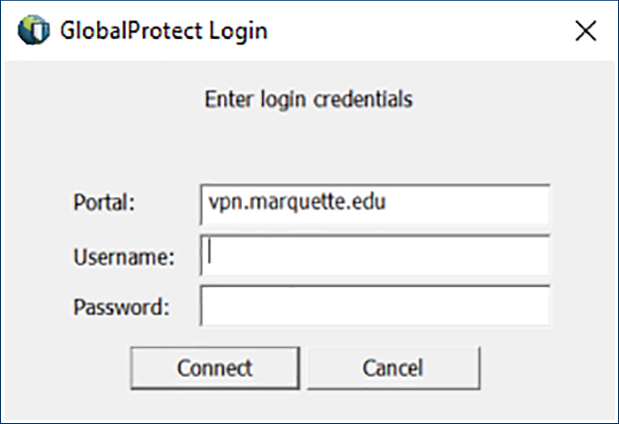Click the Username label

124,256
